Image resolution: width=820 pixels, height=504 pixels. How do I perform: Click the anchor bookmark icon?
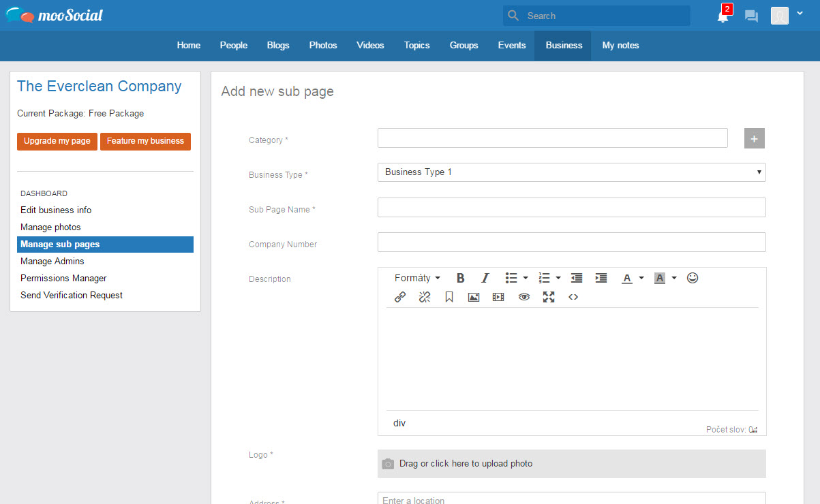[449, 297]
